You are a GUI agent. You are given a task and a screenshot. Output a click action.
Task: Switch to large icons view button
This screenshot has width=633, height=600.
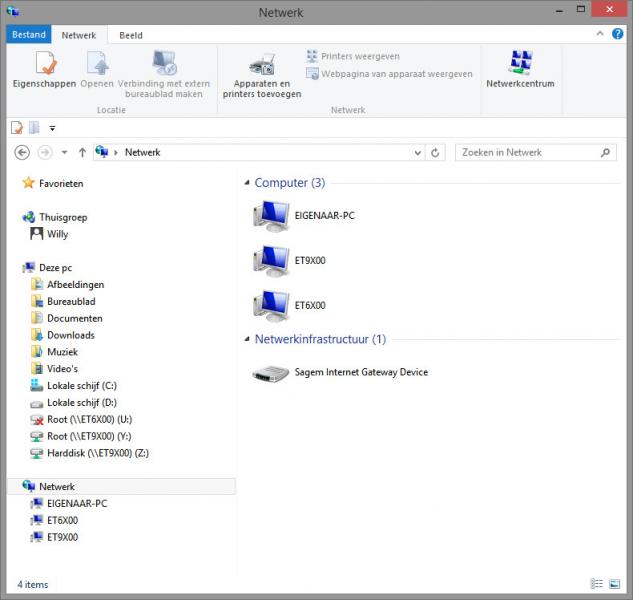click(x=614, y=584)
